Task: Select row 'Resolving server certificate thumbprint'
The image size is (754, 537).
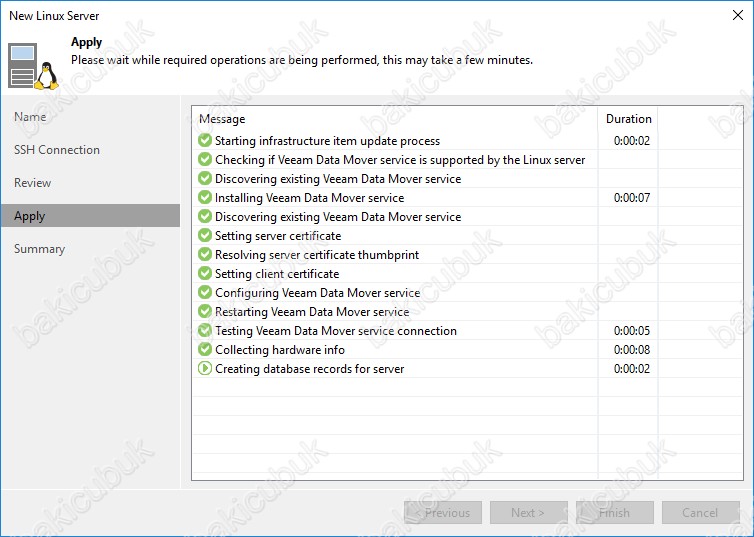Action: click(x=467, y=254)
